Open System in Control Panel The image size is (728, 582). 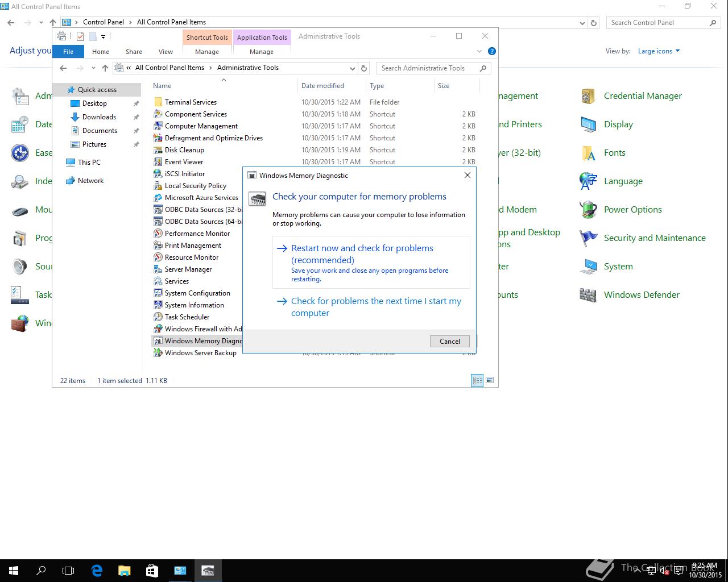pos(606,267)
